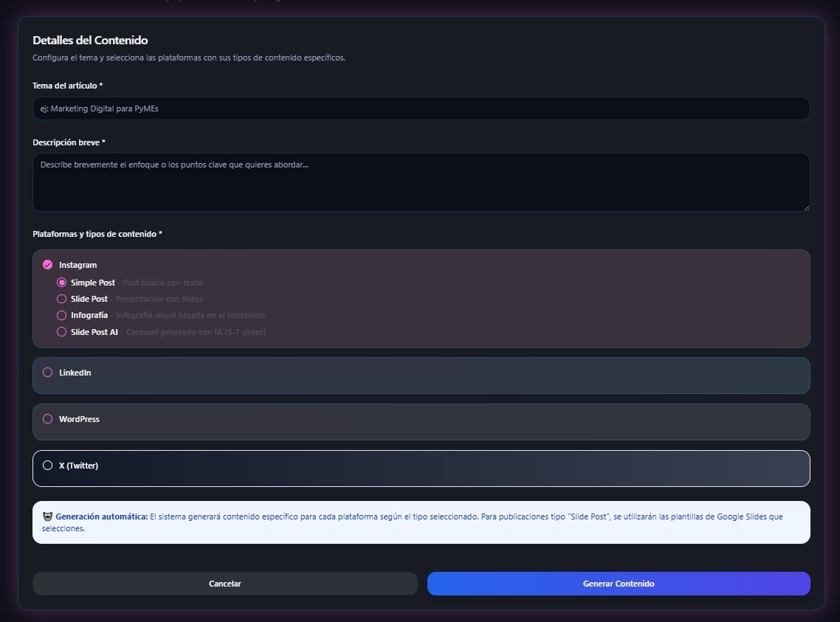Click 'Infografía visual basada en el contenido' text

190,315
